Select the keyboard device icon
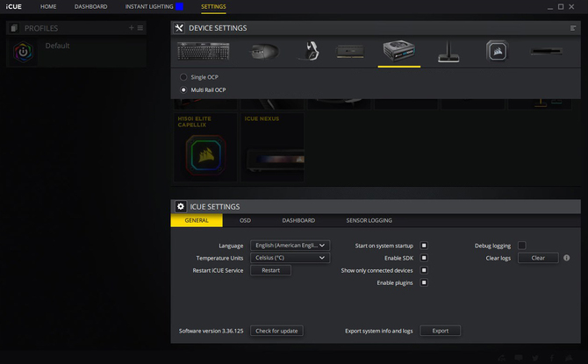The image size is (588, 364). pyautogui.click(x=203, y=51)
